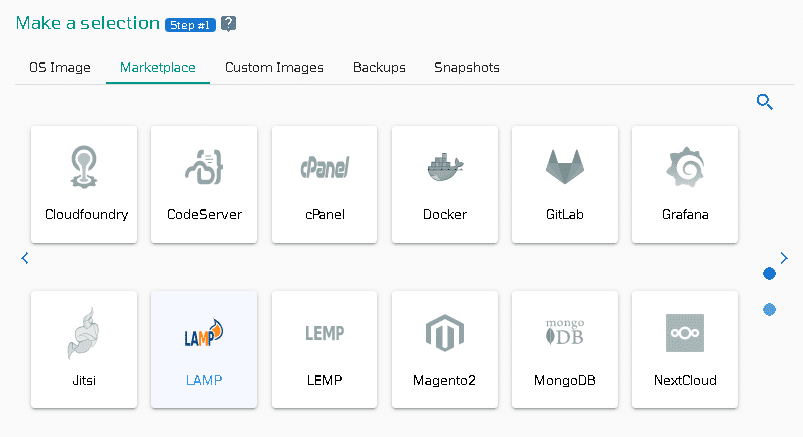Select the Docker whale icon

click(445, 167)
